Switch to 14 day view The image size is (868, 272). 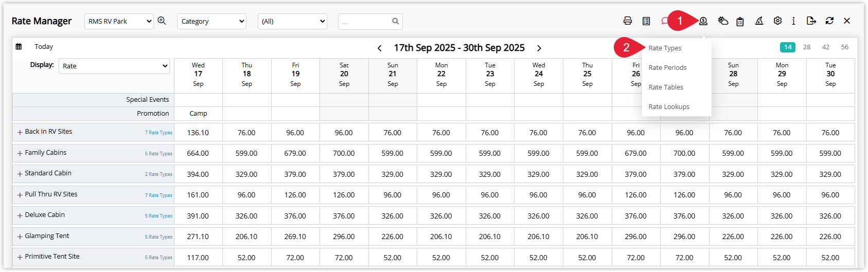[x=788, y=47]
